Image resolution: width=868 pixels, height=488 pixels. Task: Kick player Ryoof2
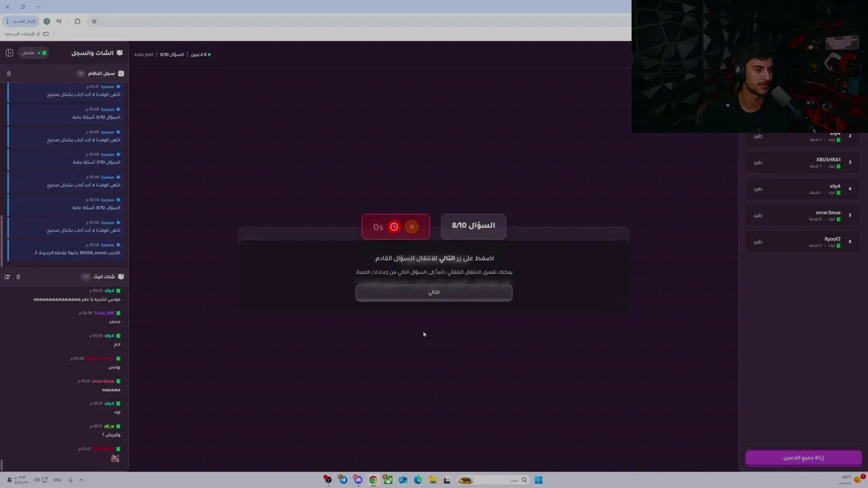tap(757, 242)
